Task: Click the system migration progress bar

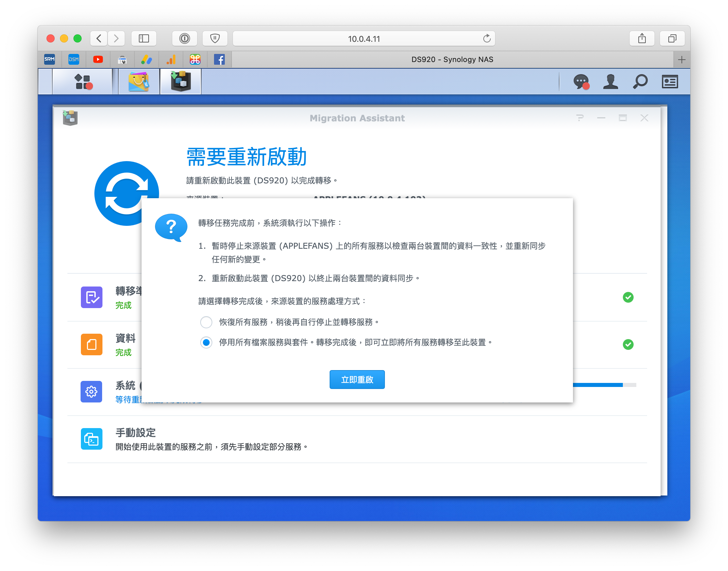Action: point(605,385)
